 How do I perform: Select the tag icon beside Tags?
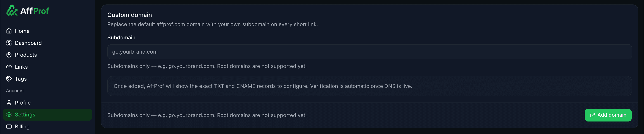coord(9,79)
